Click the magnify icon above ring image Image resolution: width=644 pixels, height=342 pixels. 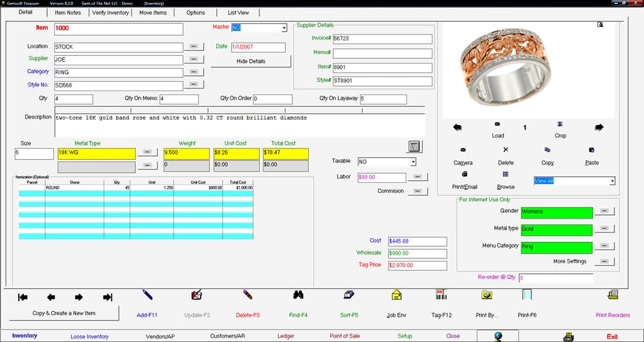pos(600,25)
